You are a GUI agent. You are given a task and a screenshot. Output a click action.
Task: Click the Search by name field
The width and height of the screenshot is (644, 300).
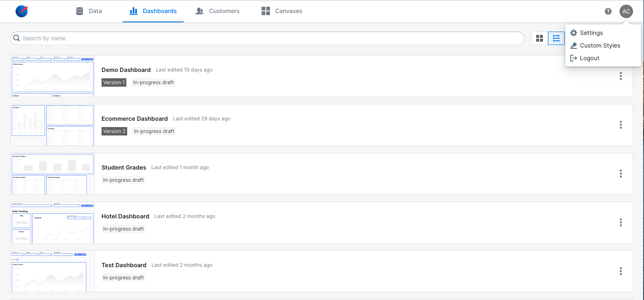(270, 38)
